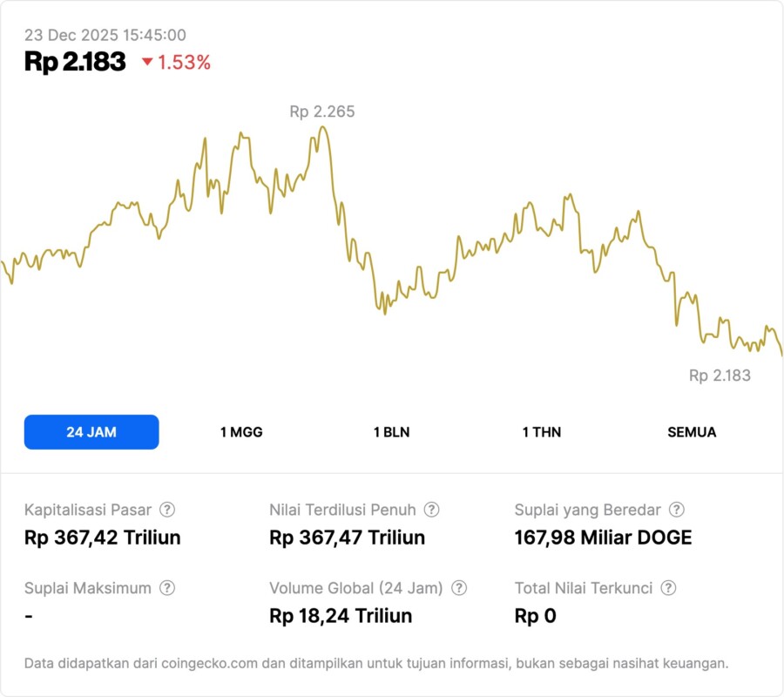Click help icon next to Kapitalisasi Pasar
This screenshot has width=784, height=697.
pyautogui.click(x=167, y=510)
